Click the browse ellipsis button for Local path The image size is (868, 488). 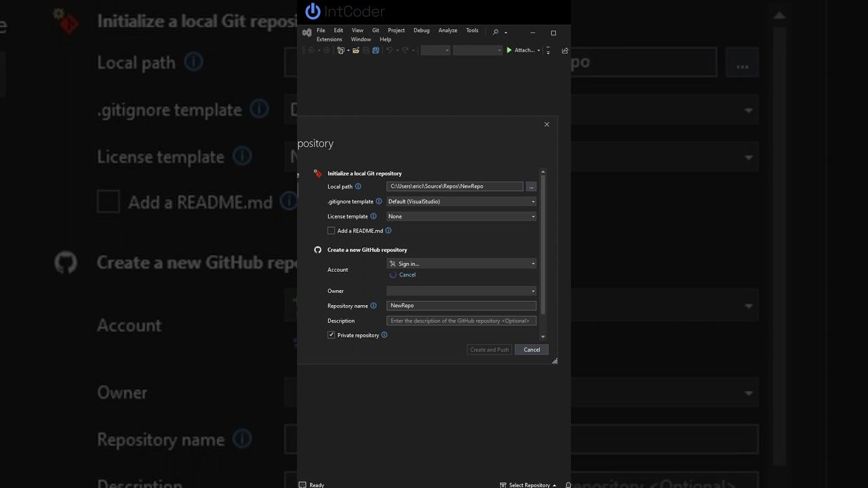coord(531,186)
